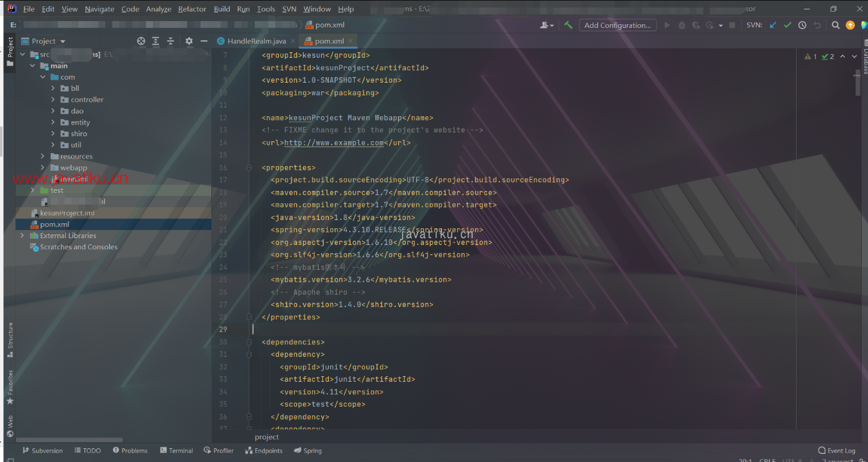Click Add Configuration button
The image size is (868, 462).
pos(618,25)
